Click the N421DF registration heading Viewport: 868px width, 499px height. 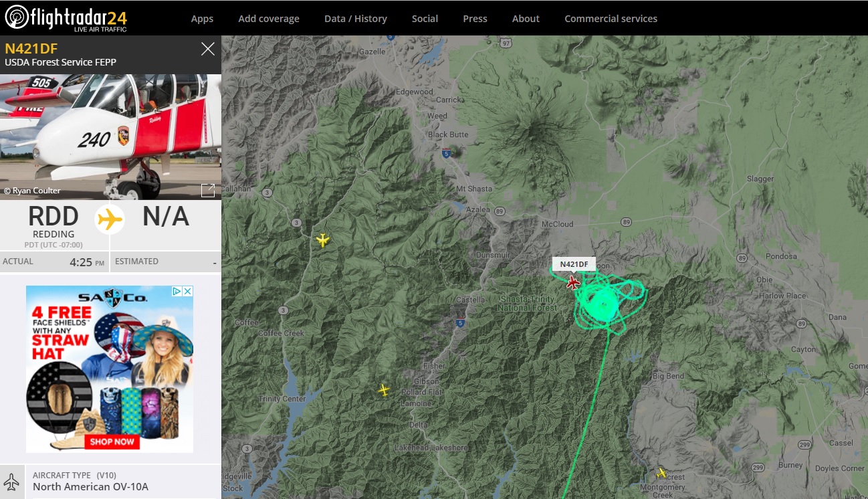(x=31, y=48)
